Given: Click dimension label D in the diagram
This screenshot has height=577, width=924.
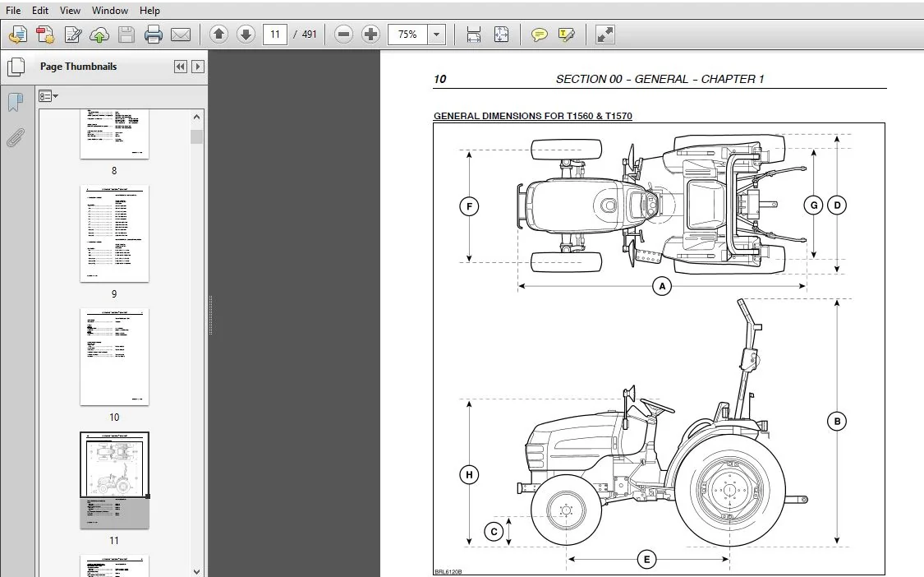Looking at the screenshot, I should tap(838, 205).
